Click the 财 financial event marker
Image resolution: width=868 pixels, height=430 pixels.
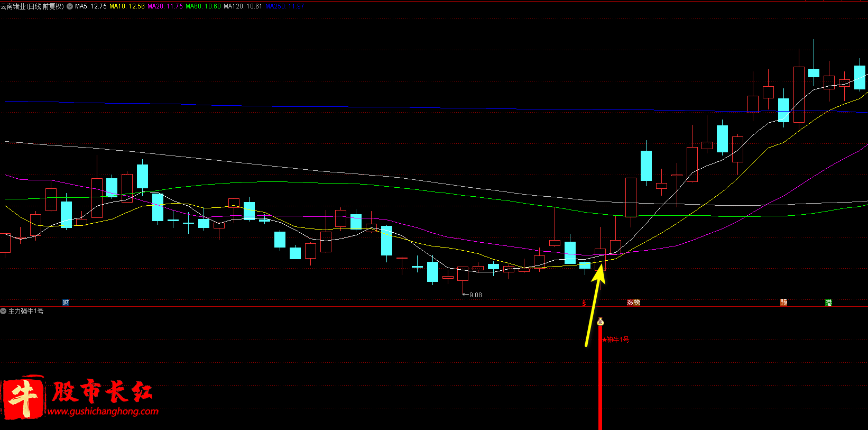(x=66, y=303)
